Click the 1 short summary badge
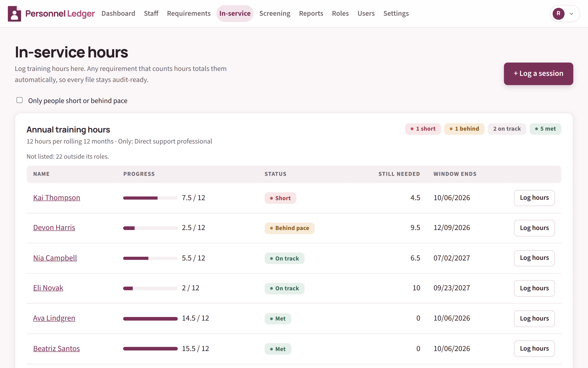This screenshot has width=588, height=368. (x=423, y=129)
